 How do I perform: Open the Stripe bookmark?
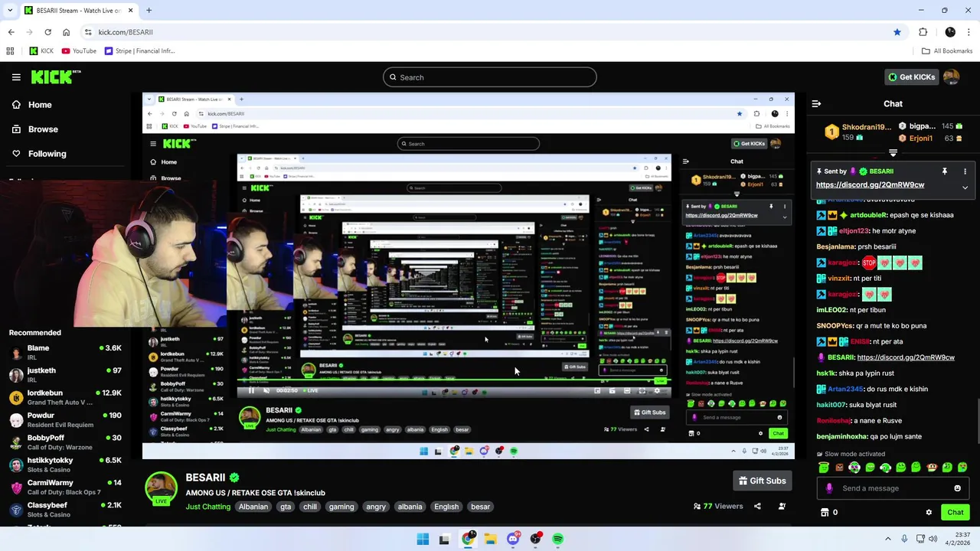139,51
